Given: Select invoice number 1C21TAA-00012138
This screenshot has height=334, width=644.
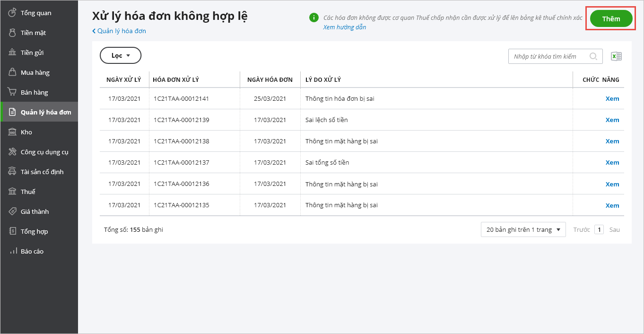Looking at the screenshot, I should [x=181, y=141].
